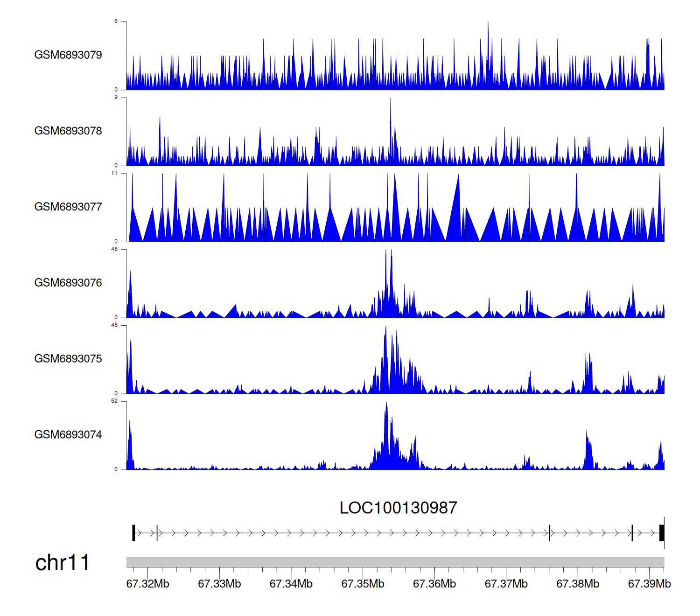Click the first exon of LOC100130987
Screen dimensions: 700x616
(133, 533)
